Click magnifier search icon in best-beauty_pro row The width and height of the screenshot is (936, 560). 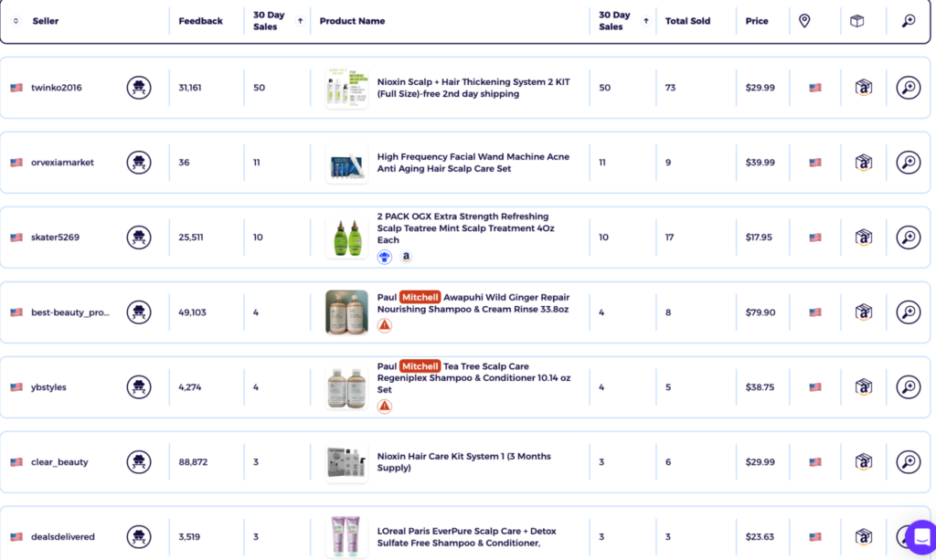click(908, 312)
